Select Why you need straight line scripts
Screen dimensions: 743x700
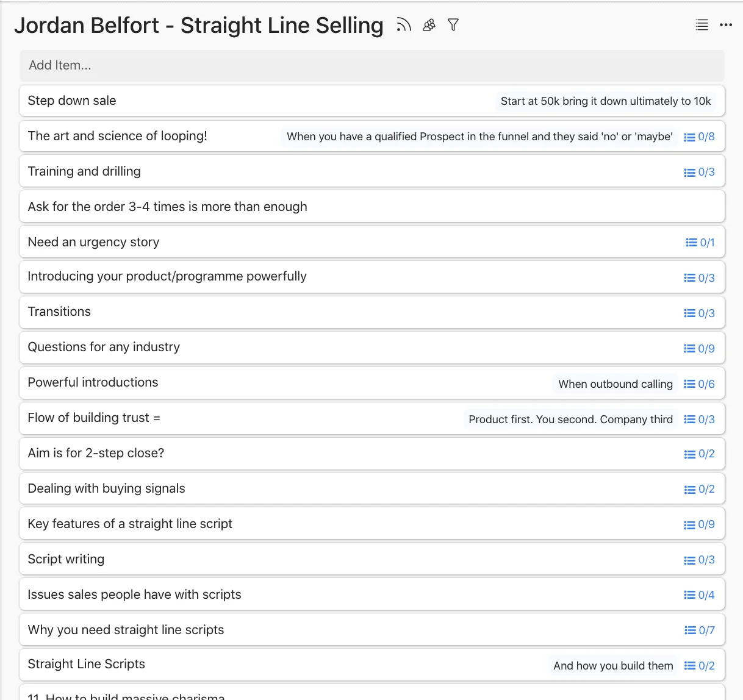372,630
